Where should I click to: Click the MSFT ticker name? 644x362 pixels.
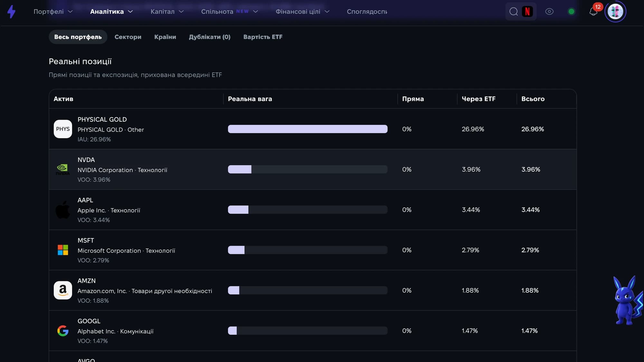point(86,240)
